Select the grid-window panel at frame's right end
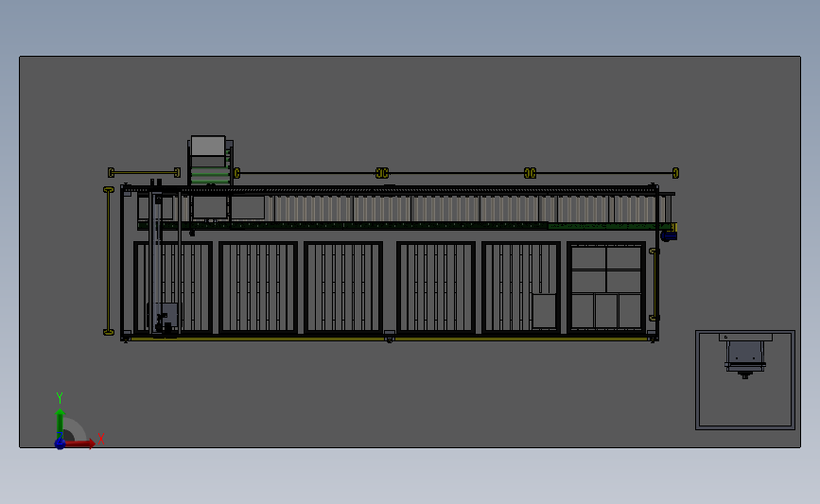 click(606, 287)
